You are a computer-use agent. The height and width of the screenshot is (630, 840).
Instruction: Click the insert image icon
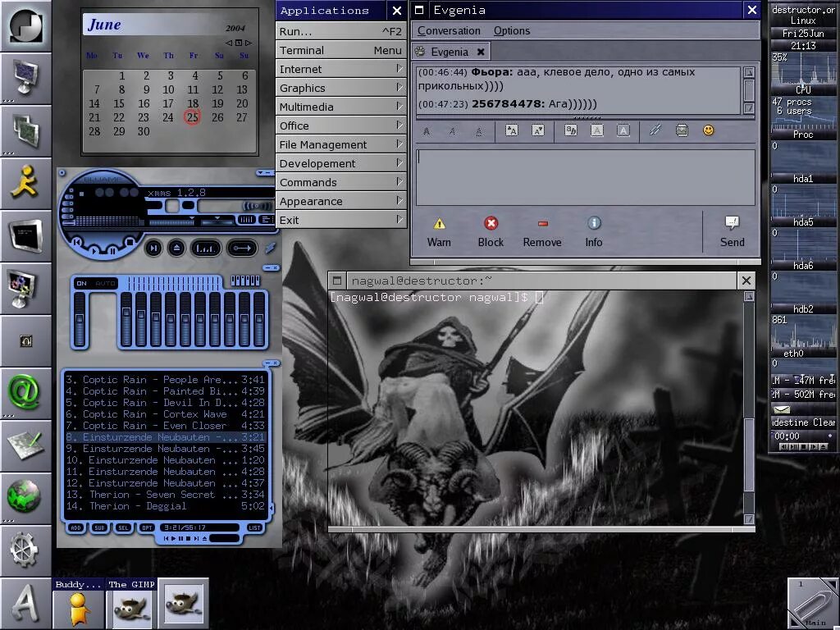pos(682,130)
